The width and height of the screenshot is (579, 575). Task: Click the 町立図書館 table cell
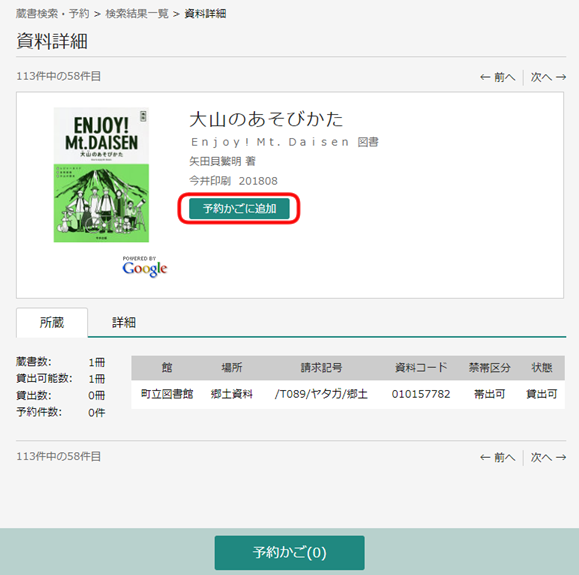tap(167, 394)
